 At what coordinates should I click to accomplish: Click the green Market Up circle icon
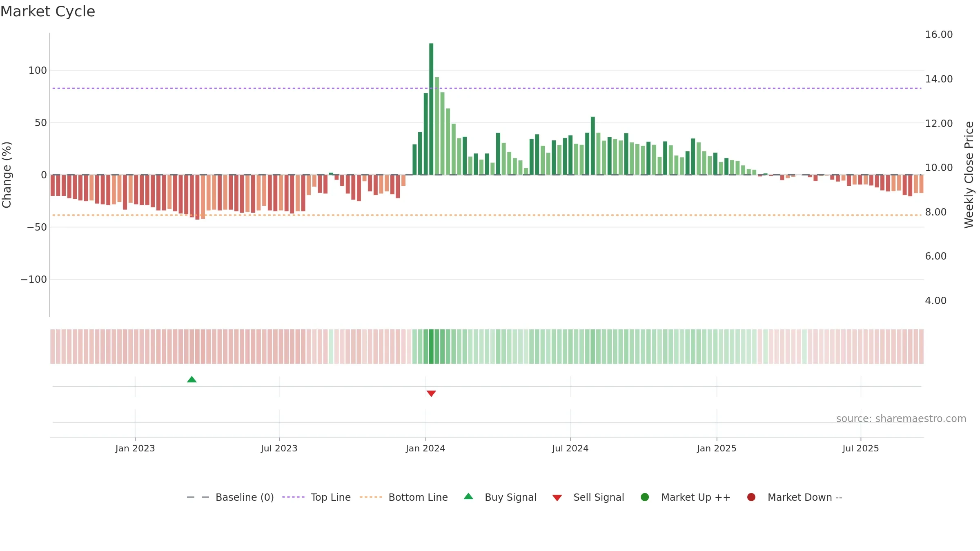[645, 497]
